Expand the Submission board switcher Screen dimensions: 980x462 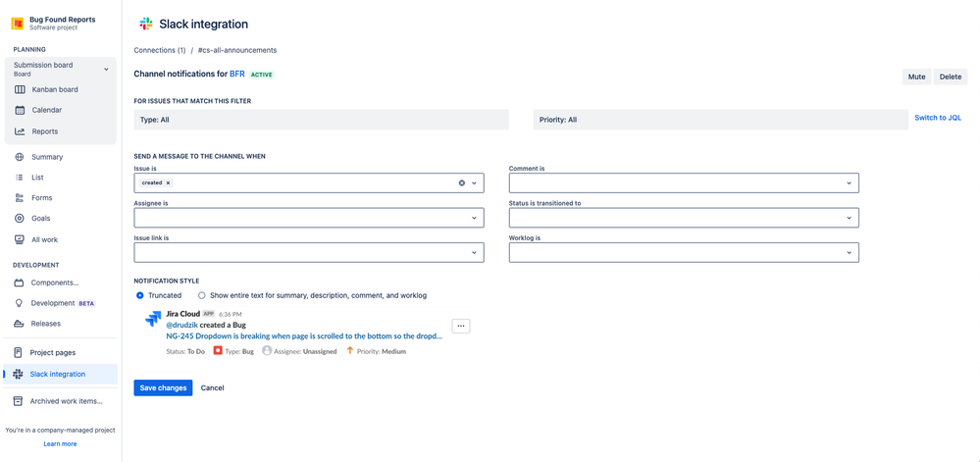(106, 69)
